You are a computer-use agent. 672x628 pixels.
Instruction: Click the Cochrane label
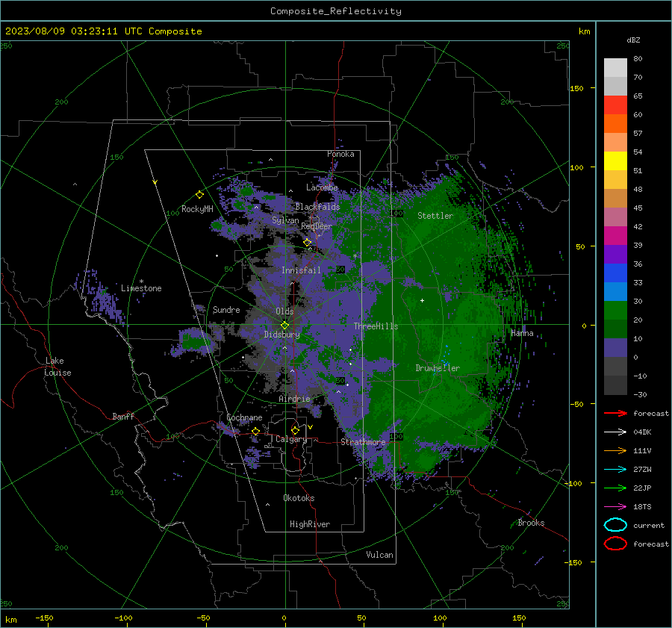point(244,417)
